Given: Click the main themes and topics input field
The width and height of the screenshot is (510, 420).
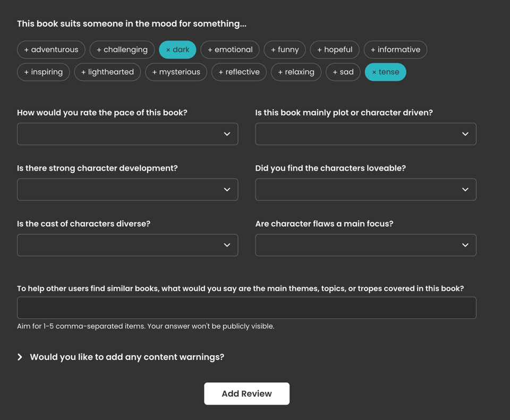Looking at the screenshot, I should tap(246, 308).
